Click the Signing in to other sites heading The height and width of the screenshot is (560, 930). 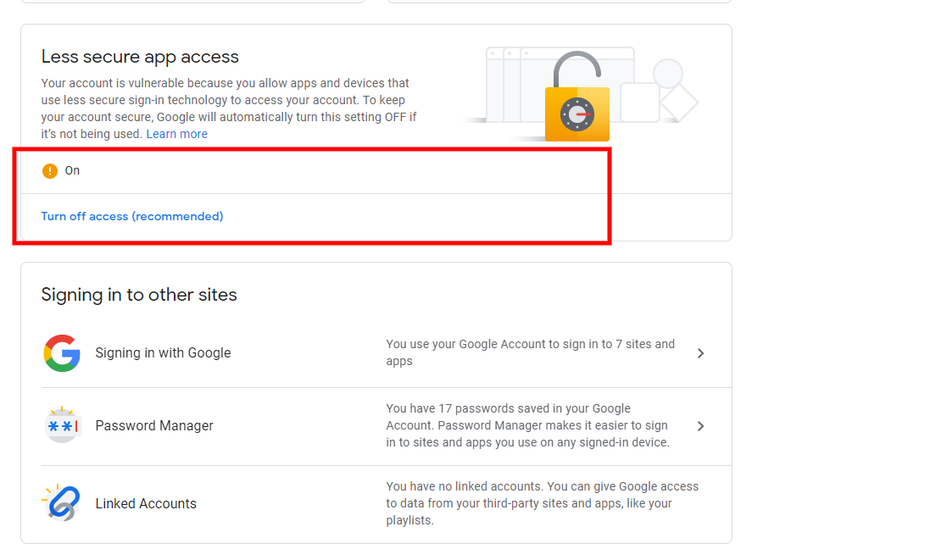(x=139, y=295)
